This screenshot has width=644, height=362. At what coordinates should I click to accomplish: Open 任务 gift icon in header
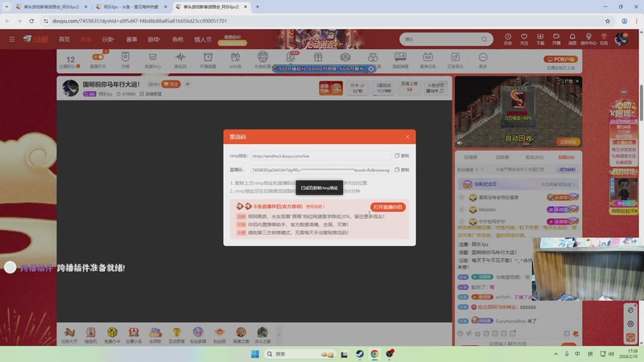click(x=604, y=39)
